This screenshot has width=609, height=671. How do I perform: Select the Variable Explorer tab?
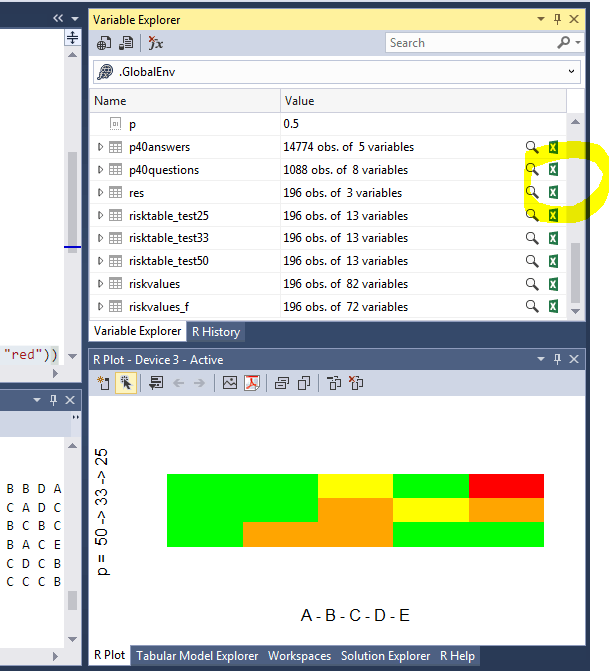(x=137, y=331)
